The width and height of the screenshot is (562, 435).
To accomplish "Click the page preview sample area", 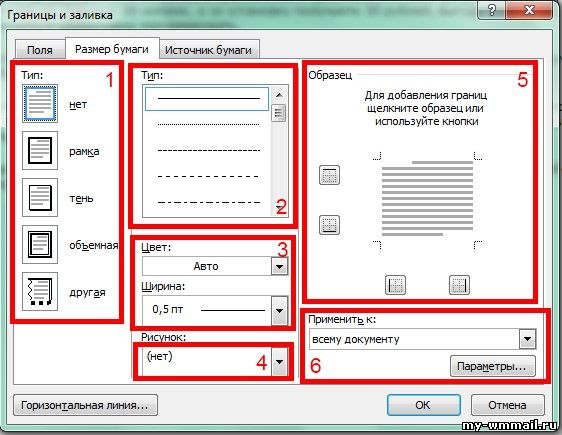I will [427, 200].
